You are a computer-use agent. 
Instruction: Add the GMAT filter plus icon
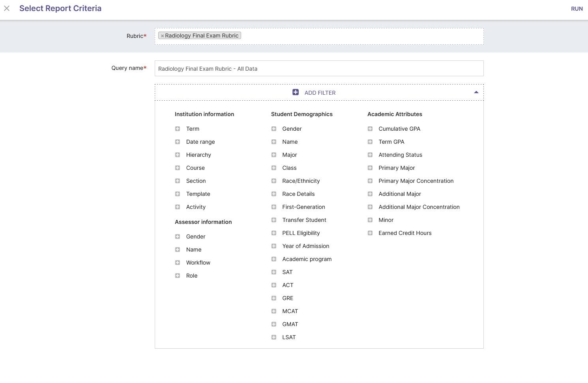tap(274, 324)
